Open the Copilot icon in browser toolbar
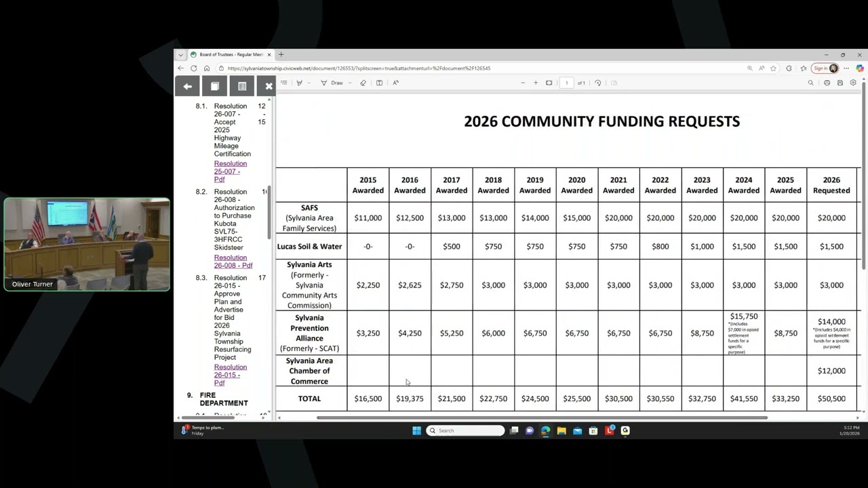This screenshot has height=488, width=868. click(x=860, y=68)
